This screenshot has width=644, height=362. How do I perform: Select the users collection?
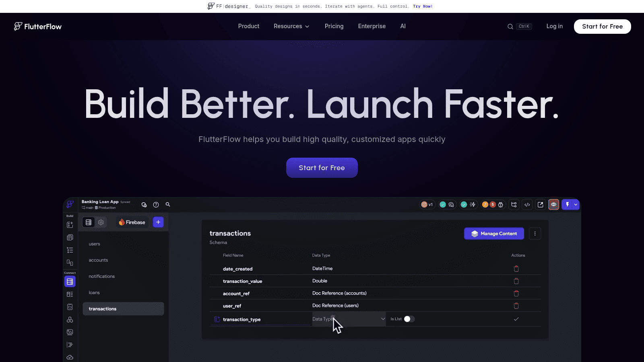click(x=95, y=244)
